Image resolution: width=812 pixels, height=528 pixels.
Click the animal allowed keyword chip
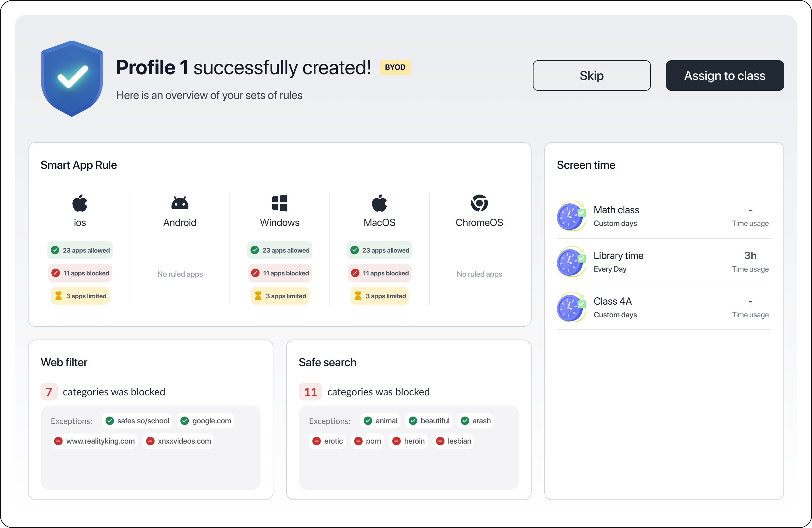coord(380,421)
